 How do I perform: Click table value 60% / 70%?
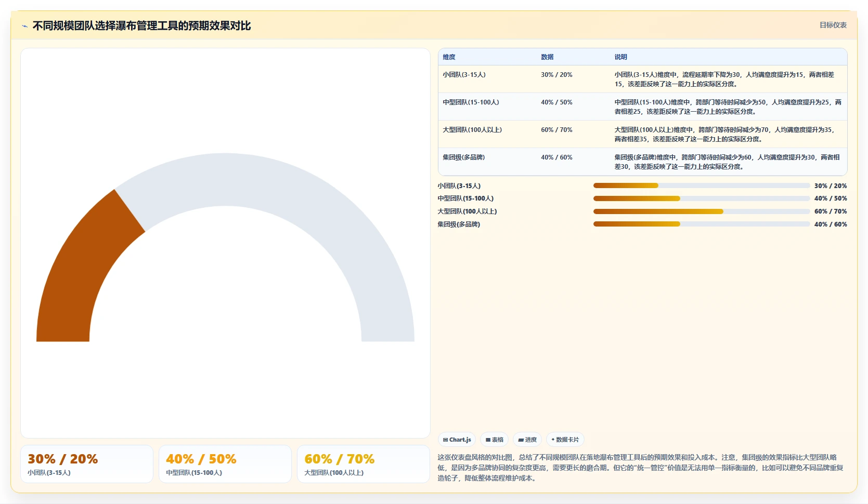click(556, 130)
